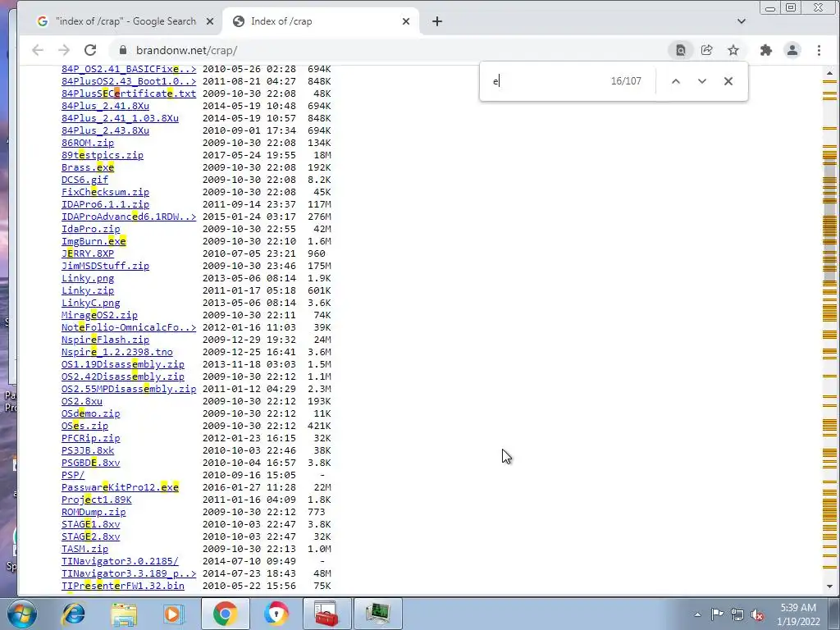
Task: Click the network tray icon
Action: [737, 614]
